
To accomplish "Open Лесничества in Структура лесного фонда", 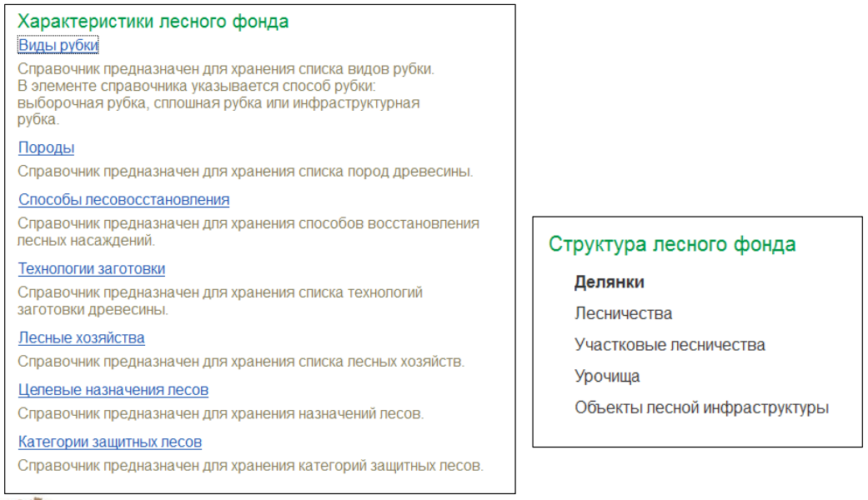I will 623,314.
